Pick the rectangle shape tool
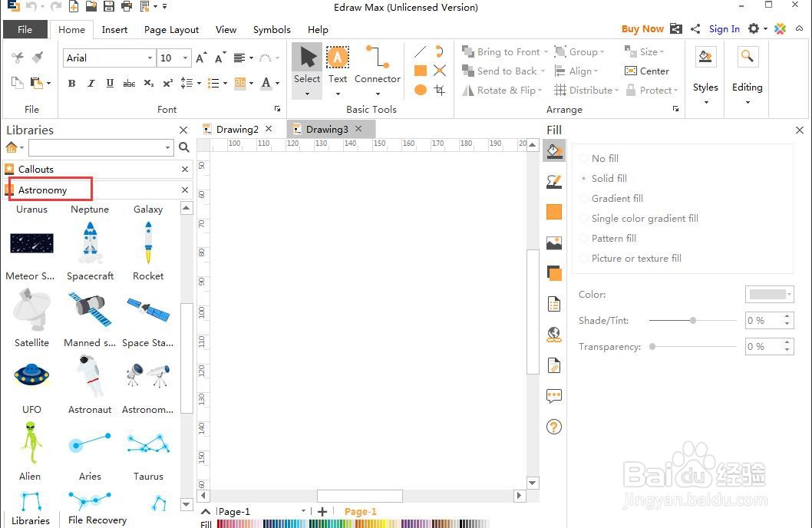Viewport: 812px width, 528px height. coord(421,71)
